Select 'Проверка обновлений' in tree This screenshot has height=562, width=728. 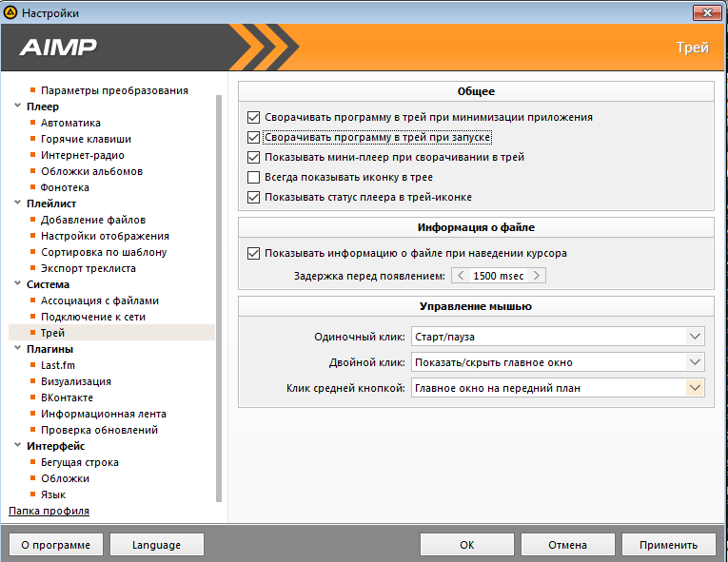point(99,430)
